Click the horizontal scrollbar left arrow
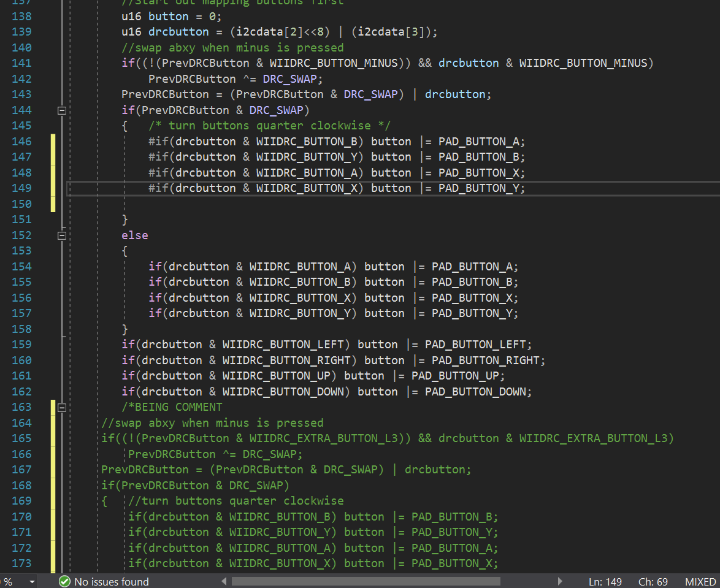Screen dimensions: 720x588 coord(224,581)
